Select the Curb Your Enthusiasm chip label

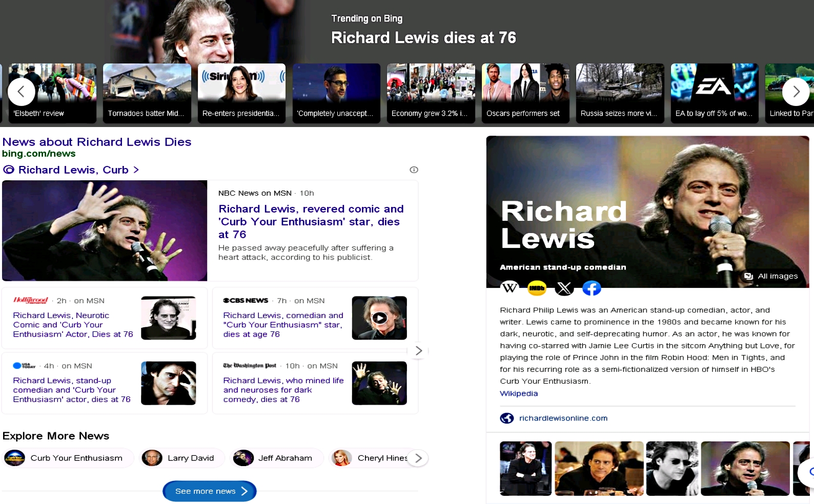(x=76, y=458)
